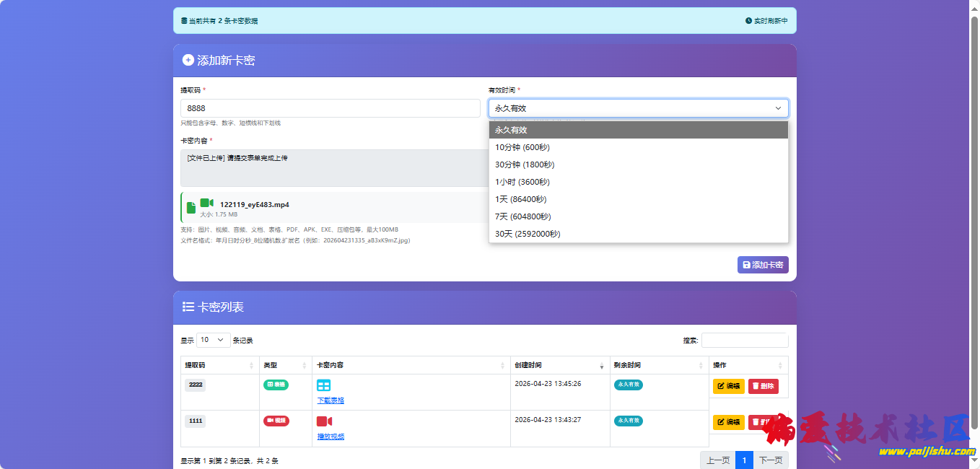Click the 提取码 field containing 8888
Image resolution: width=980 pixels, height=469 pixels.
point(330,108)
